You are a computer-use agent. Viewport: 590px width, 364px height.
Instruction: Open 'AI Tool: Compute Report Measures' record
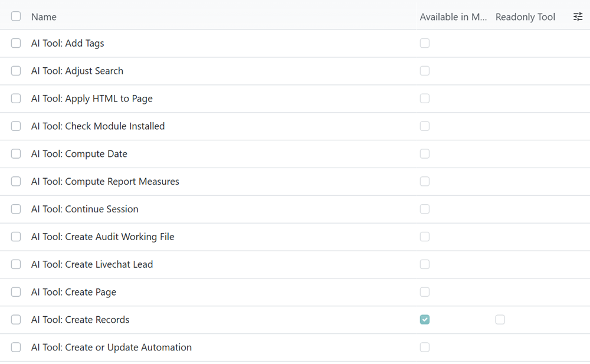pyautogui.click(x=105, y=182)
